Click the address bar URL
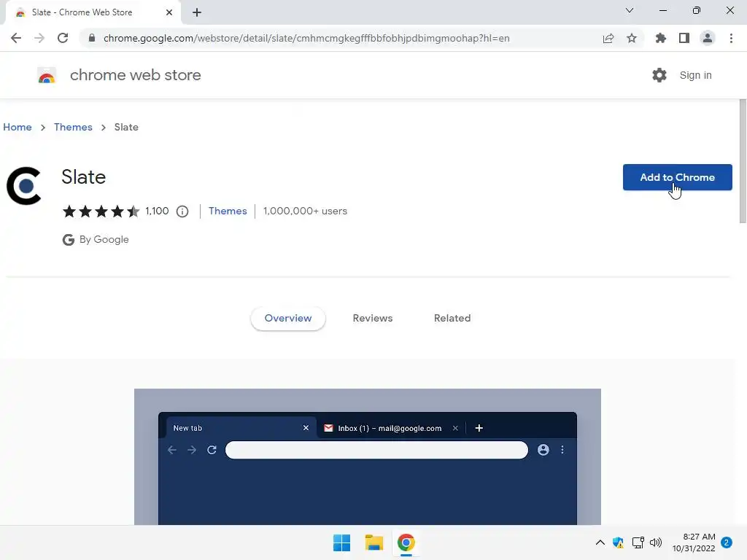Image resolution: width=747 pixels, height=560 pixels. (x=306, y=38)
